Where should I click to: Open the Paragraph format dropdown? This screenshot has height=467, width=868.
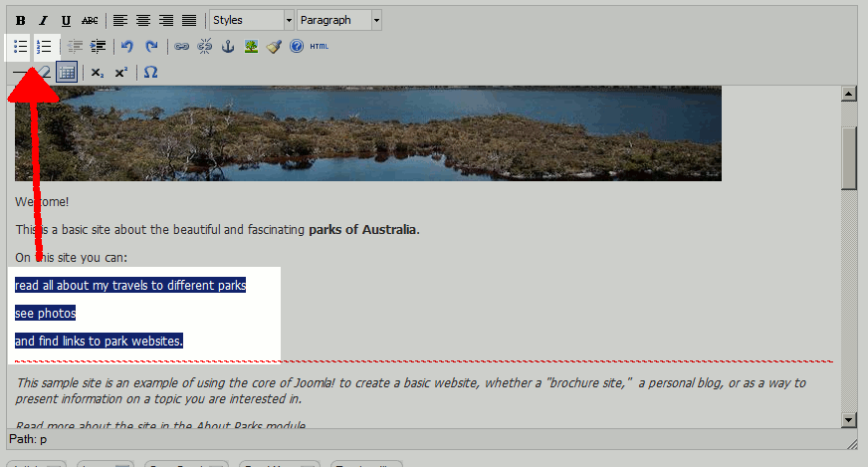click(338, 20)
